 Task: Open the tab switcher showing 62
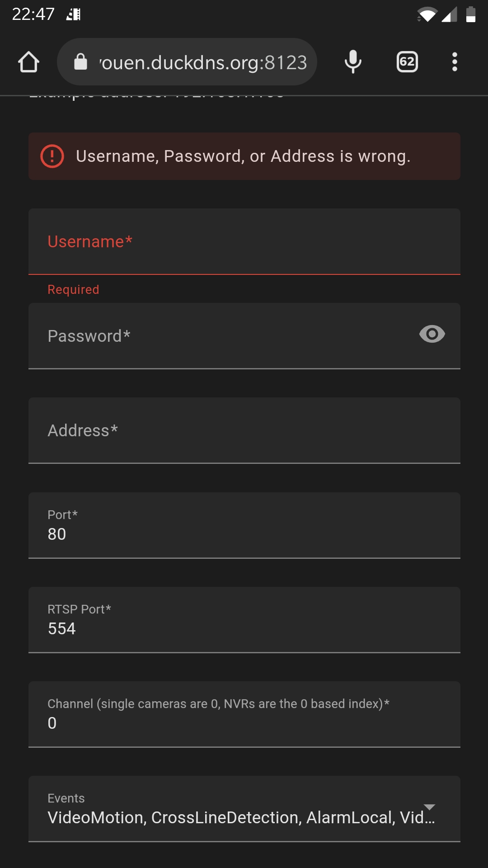(407, 62)
